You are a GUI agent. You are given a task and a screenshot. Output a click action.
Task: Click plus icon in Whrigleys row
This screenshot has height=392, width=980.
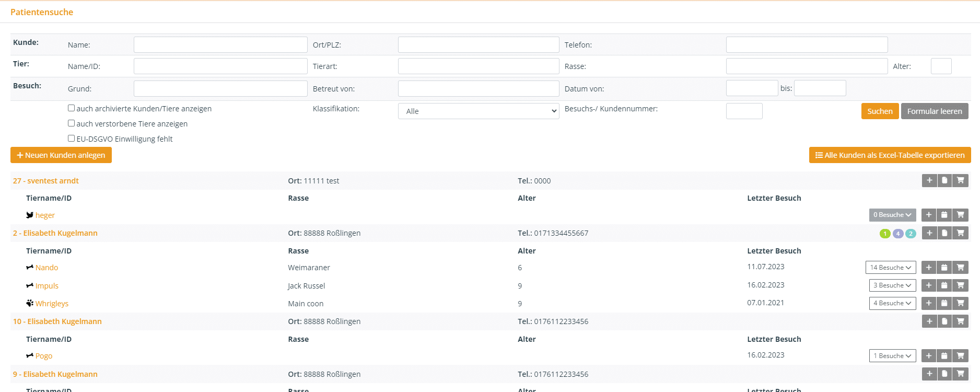click(x=929, y=303)
